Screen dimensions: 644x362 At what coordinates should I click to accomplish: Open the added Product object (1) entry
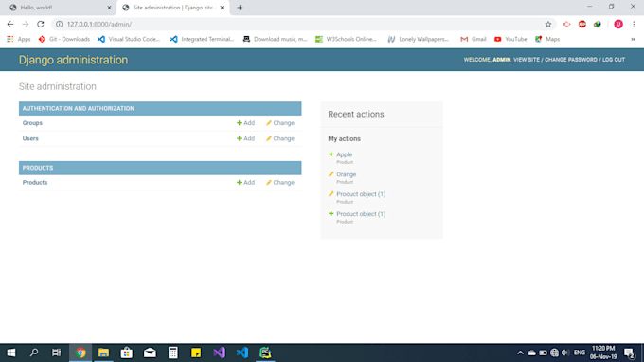(x=361, y=213)
